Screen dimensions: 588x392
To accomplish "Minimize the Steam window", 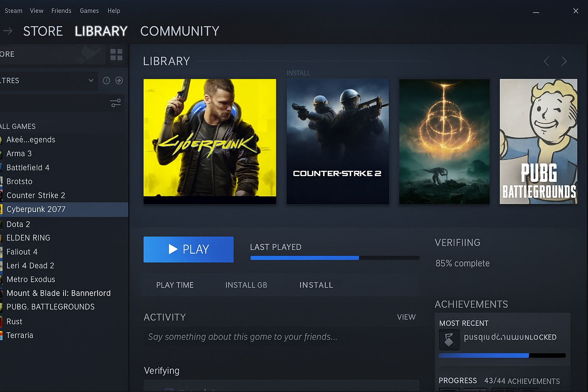I will [536, 11].
